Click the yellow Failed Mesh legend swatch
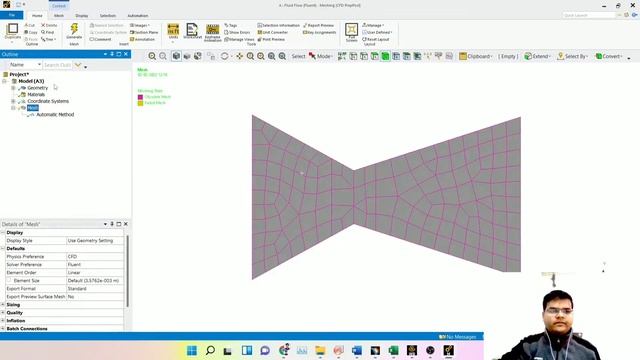 tap(140, 103)
